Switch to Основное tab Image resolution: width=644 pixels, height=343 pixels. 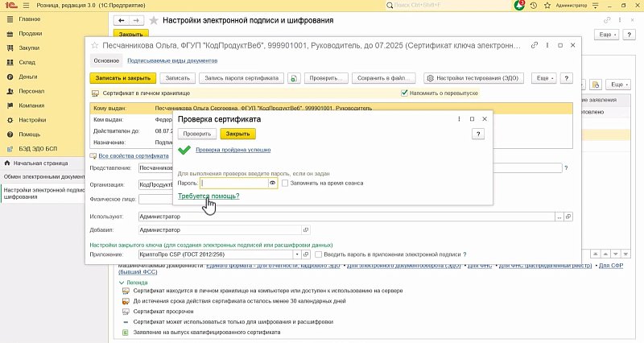[106, 61]
